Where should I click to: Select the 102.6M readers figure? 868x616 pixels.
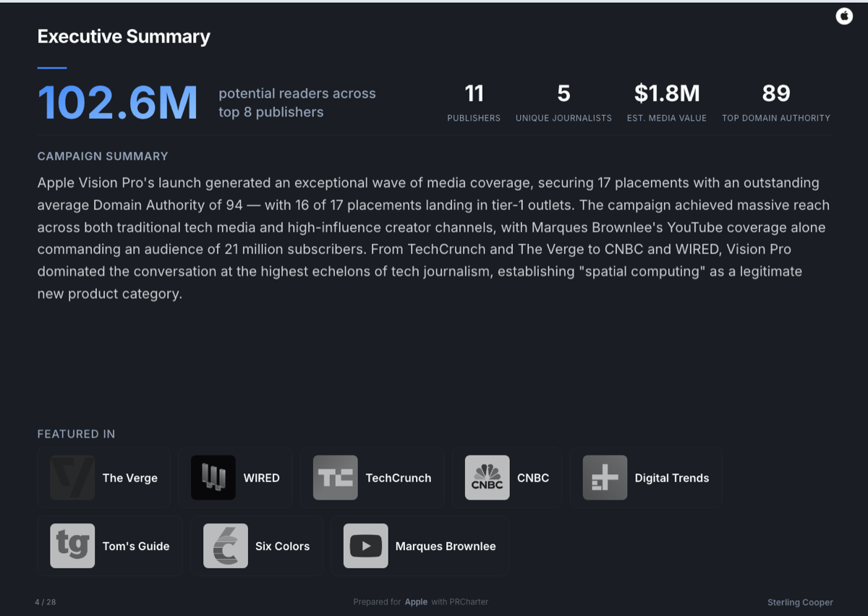tap(118, 103)
